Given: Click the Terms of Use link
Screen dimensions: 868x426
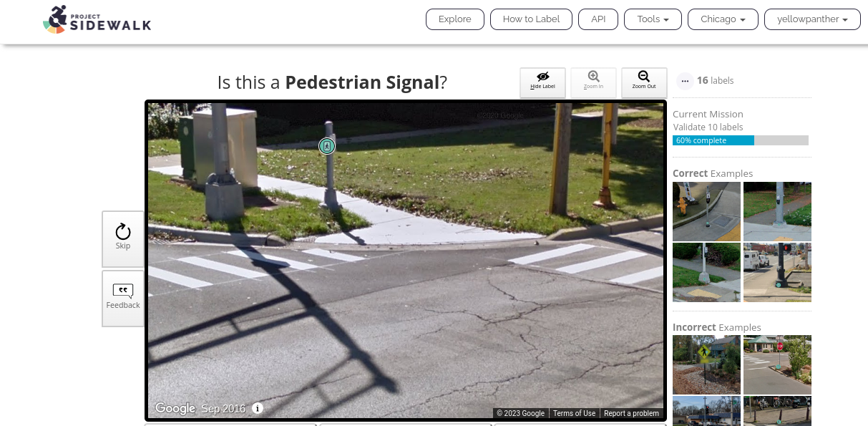Looking at the screenshot, I should [574, 413].
